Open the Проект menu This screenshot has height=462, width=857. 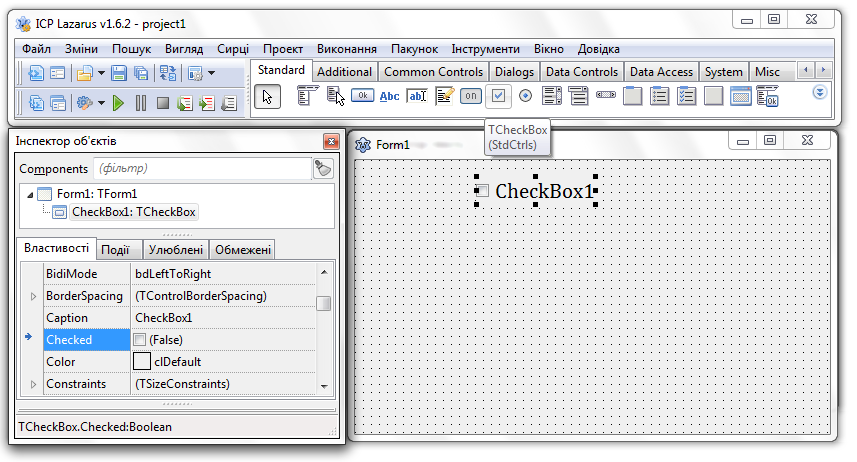click(x=283, y=48)
